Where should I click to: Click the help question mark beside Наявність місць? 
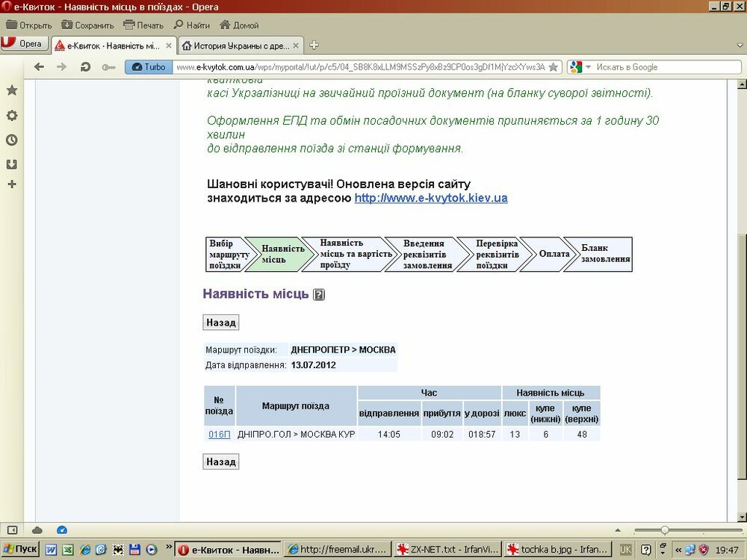pyautogui.click(x=319, y=295)
